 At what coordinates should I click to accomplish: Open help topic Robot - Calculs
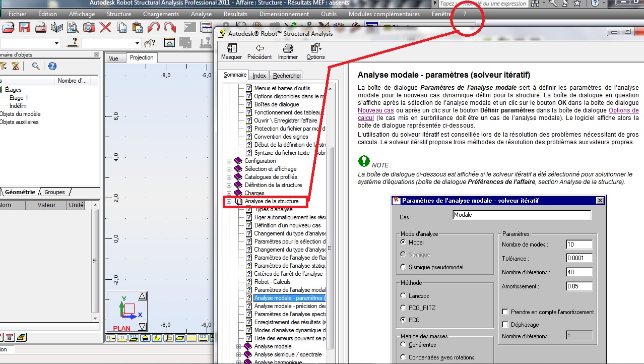pyautogui.click(x=272, y=282)
